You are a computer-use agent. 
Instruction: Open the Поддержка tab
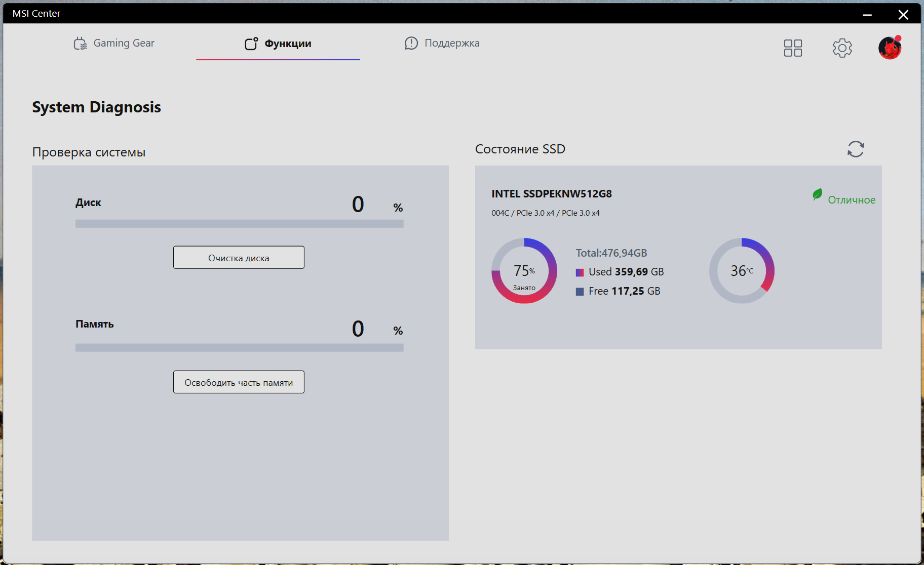pos(442,44)
